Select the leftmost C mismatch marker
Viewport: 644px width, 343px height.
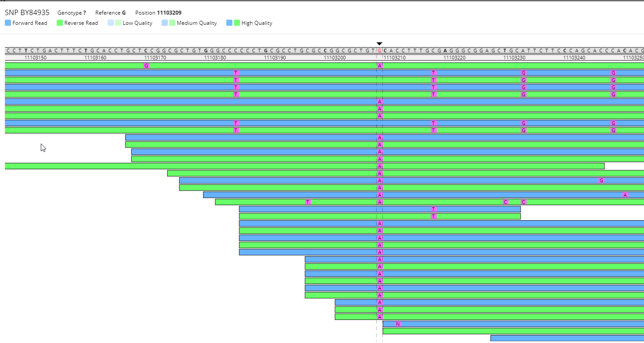506,202
